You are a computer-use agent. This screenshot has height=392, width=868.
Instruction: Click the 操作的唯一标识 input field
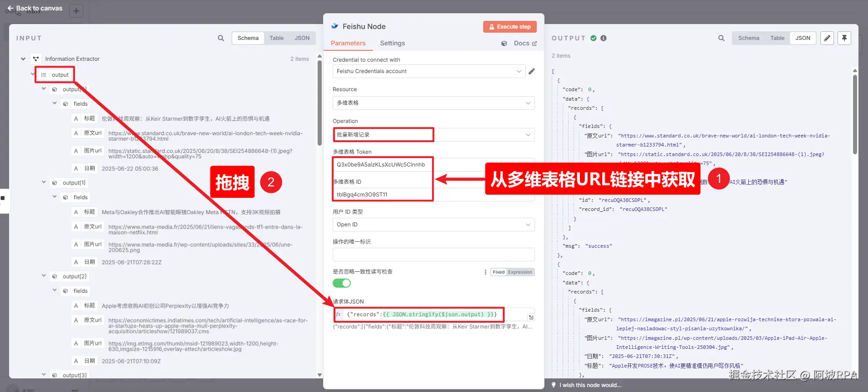433,255
